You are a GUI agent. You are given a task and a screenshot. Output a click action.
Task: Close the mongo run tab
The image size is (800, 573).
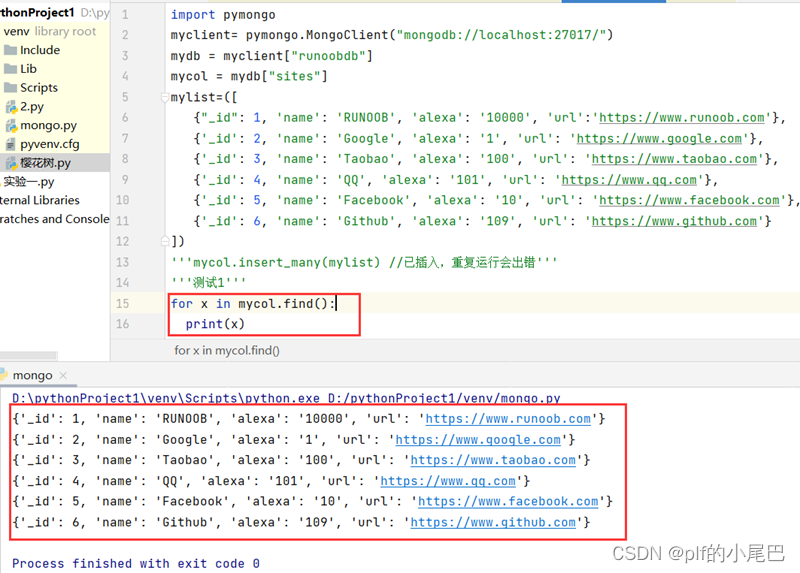63,376
